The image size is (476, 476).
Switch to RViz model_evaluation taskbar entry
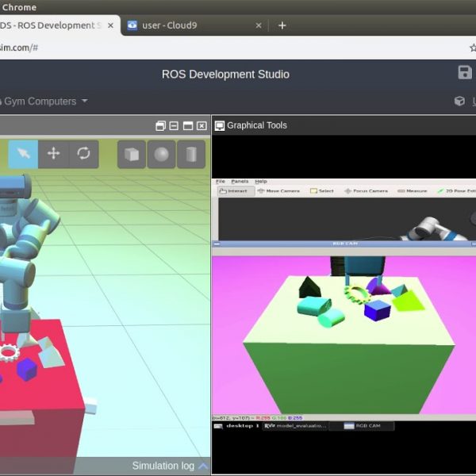point(295,426)
